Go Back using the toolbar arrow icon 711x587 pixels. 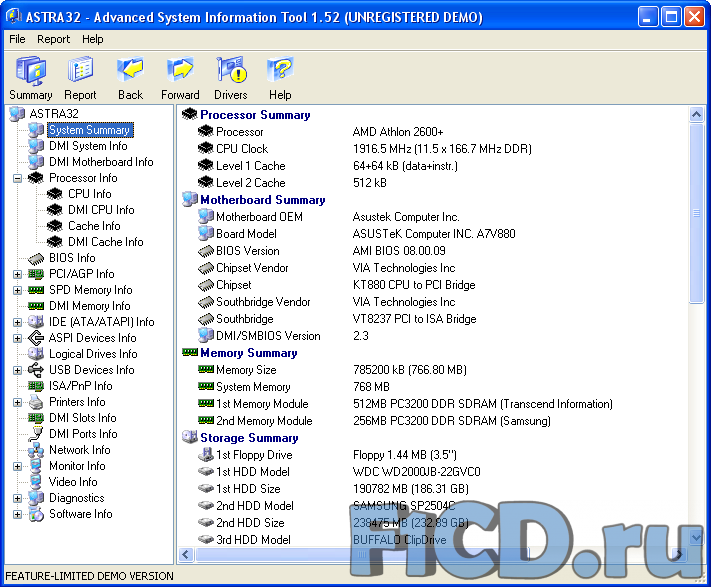coord(130,69)
